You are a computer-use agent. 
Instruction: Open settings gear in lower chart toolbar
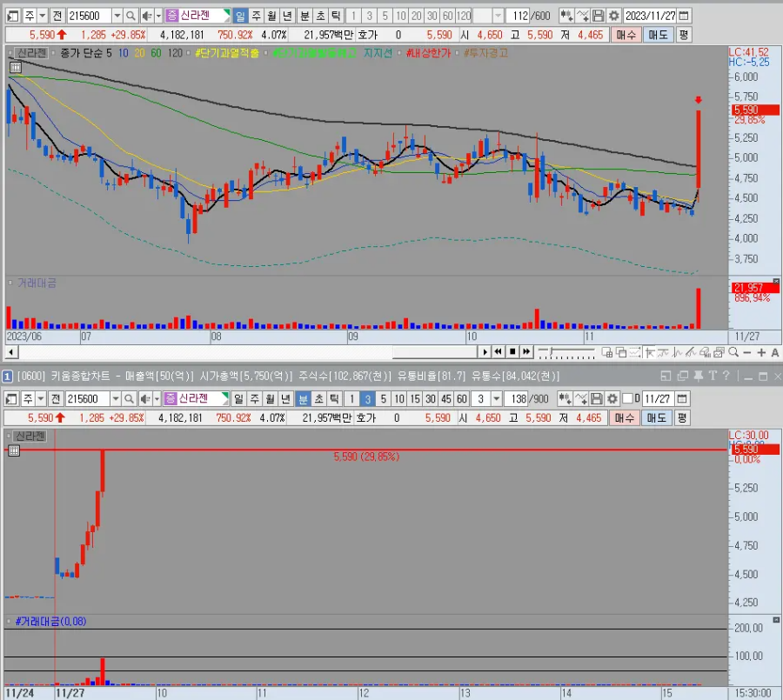[612, 399]
